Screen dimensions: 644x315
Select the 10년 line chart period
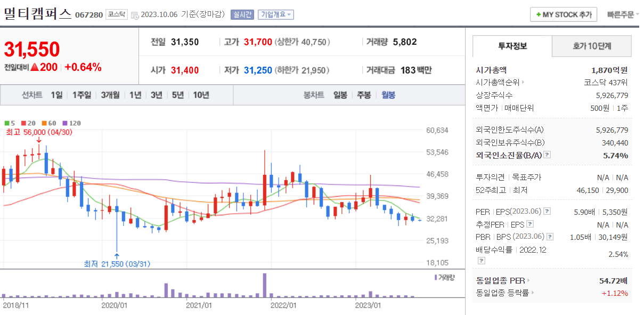pos(201,95)
